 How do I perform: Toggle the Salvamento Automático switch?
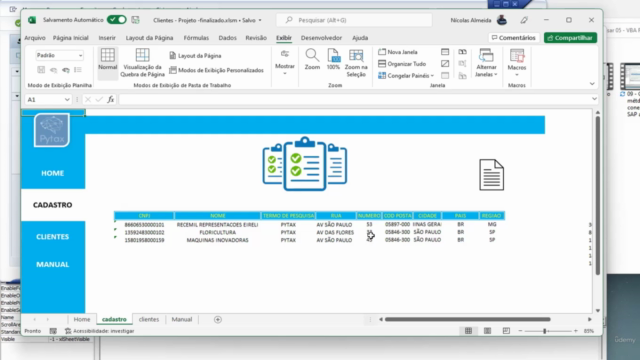point(117,20)
